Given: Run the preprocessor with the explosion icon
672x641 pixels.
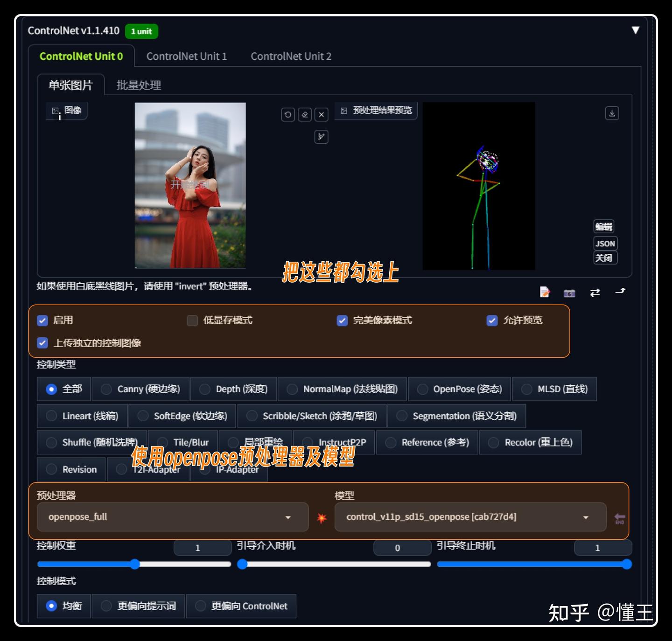Looking at the screenshot, I should 322,517.
